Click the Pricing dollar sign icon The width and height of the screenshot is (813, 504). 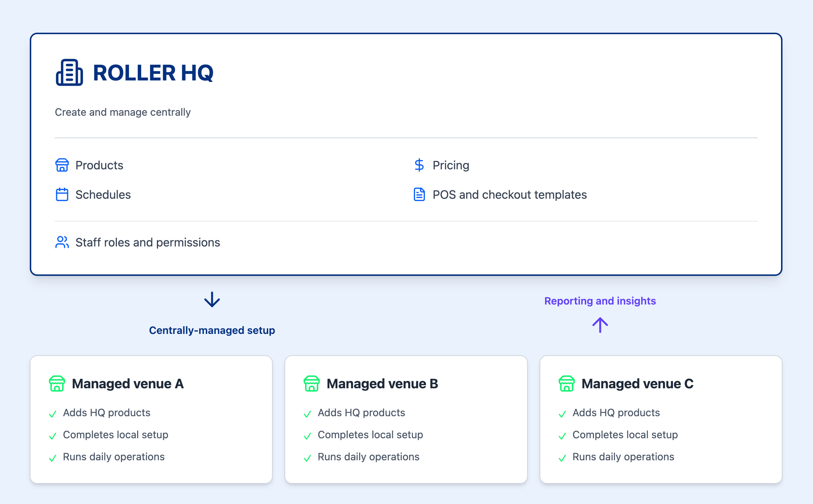point(419,165)
